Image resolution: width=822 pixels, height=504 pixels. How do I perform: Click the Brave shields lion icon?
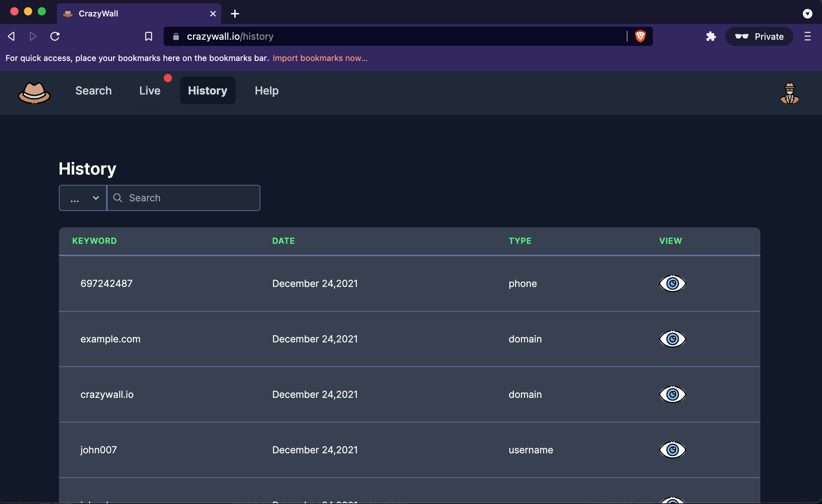coord(640,36)
